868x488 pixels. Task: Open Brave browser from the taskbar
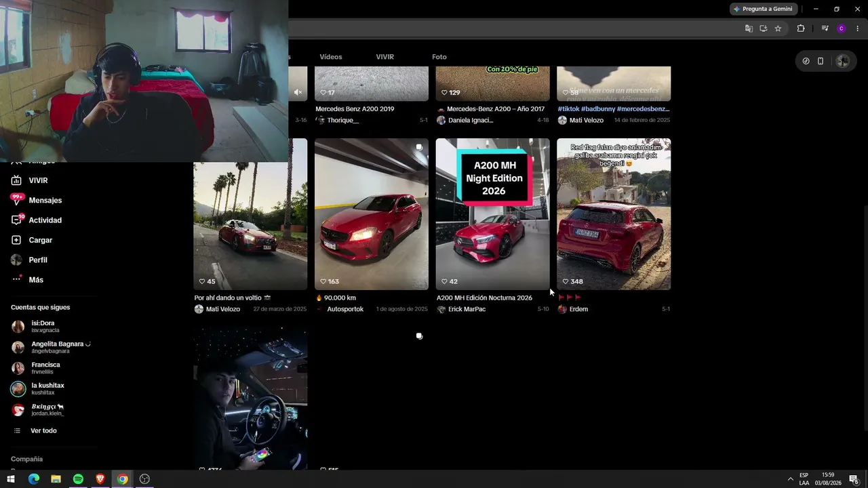[x=100, y=479]
